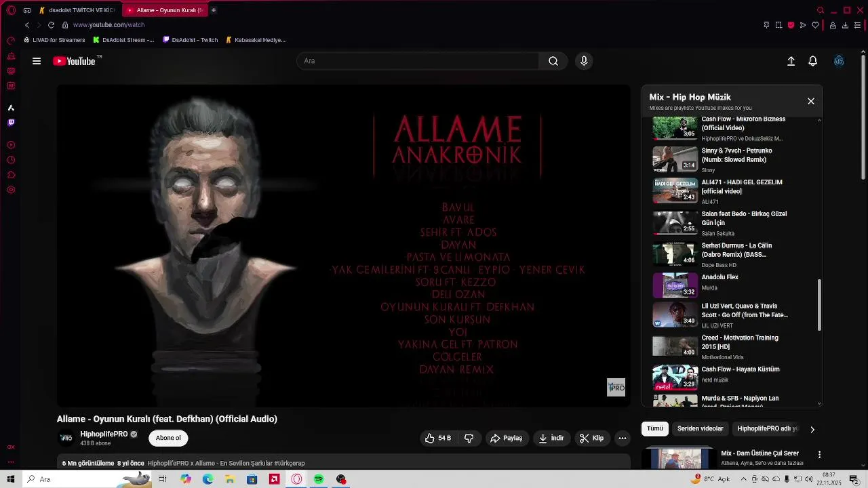Open the Flow send arrow icon
868x488 pixels.
click(803, 25)
